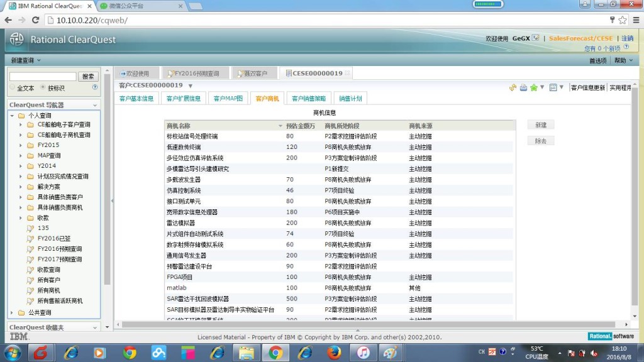This screenshot has height=362, width=644.
Task: Open the Paint app in the taskbar
Action: click(389, 353)
